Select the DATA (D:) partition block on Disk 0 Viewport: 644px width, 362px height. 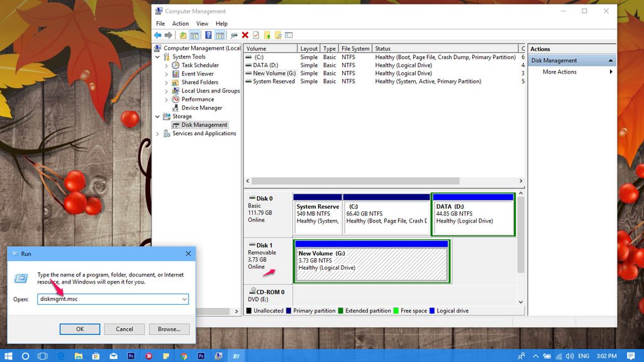click(473, 215)
